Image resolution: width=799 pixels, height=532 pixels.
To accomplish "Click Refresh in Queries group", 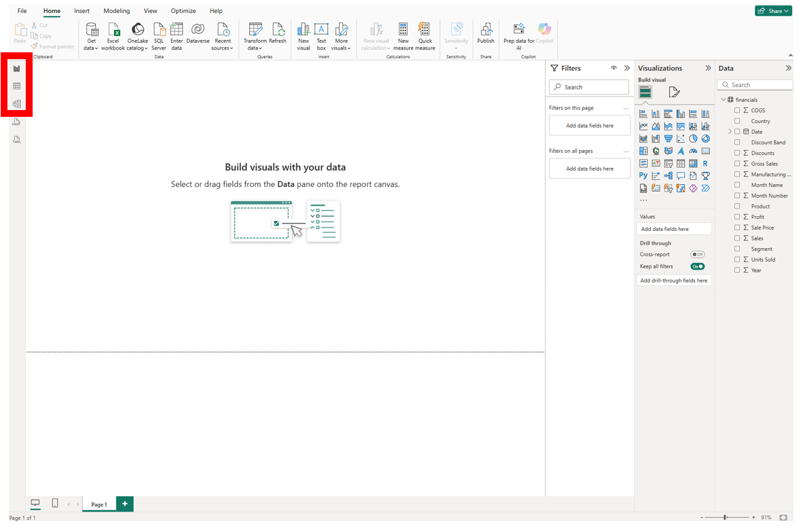I will click(x=278, y=33).
